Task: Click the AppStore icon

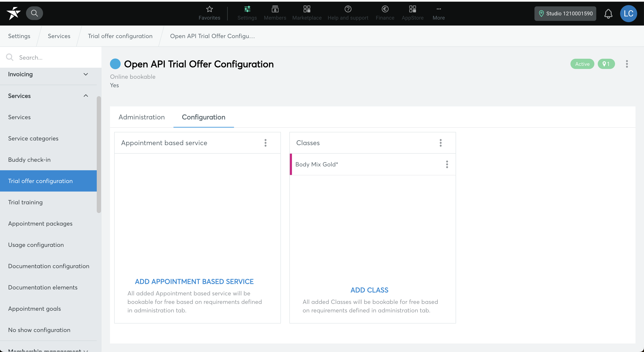Action: (x=412, y=9)
